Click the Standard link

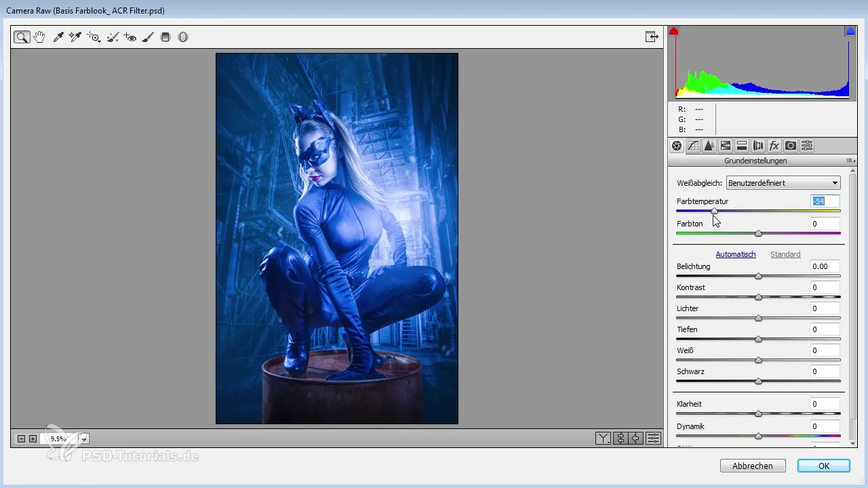pyautogui.click(x=785, y=254)
